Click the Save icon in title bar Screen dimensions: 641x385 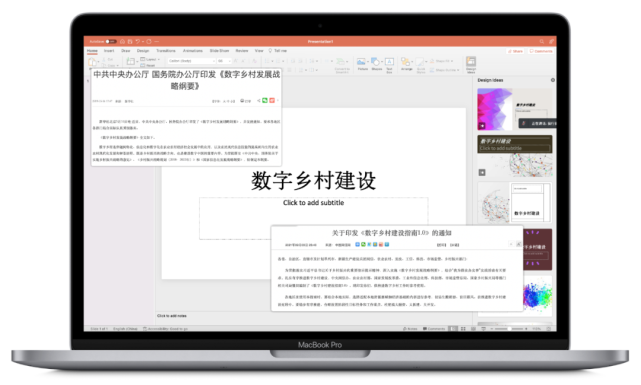(130, 41)
